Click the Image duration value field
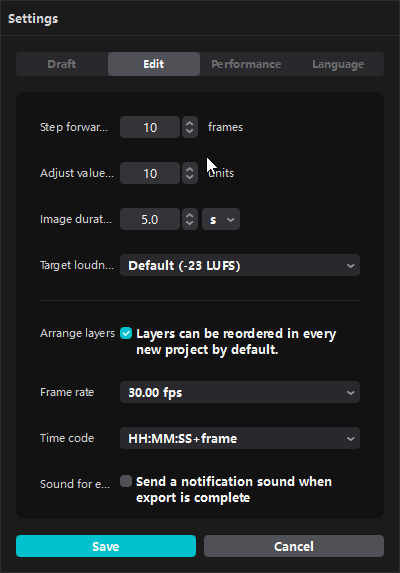The image size is (400, 573). [x=150, y=219]
